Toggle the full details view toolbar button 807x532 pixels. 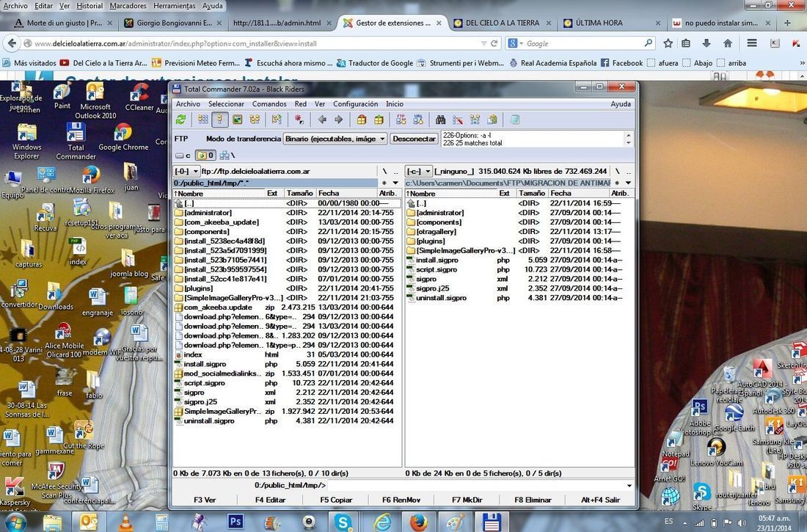(x=220, y=120)
